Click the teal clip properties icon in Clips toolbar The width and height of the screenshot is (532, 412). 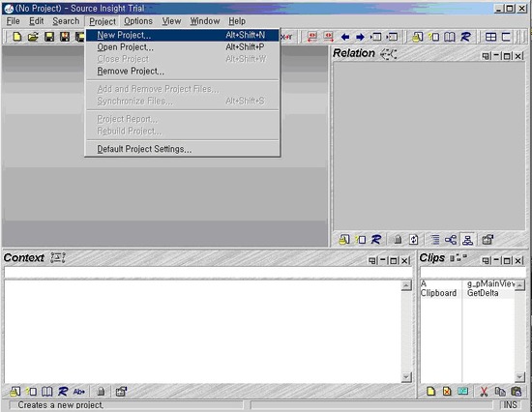click(462, 392)
